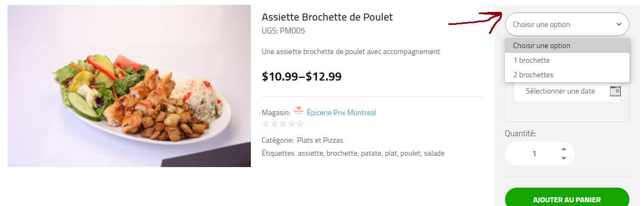The width and height of the screenshot is (644, 206).
Task: Increase quantity with the up arrow
Action: pyautogui.click(x=563, y=149)
